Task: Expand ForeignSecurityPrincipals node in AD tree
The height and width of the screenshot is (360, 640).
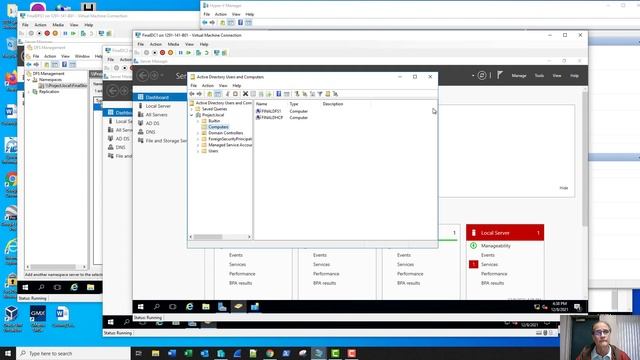Action: (198, 139)
